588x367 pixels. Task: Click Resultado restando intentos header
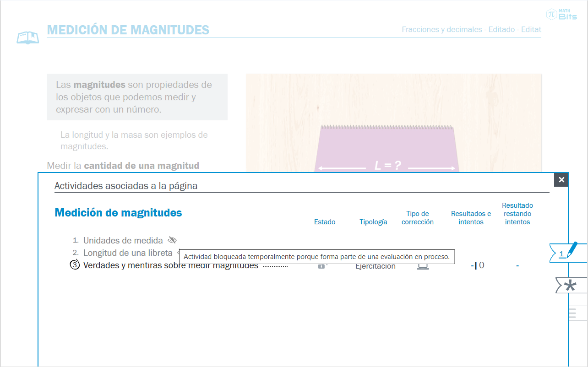517,214
